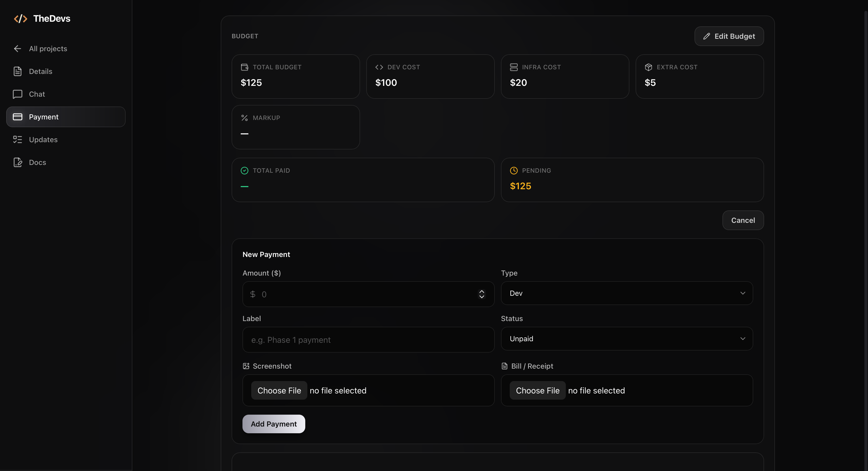The image size is (868, 471).
Task: Focus the Amount ($) input field
Action: point(368,294)
